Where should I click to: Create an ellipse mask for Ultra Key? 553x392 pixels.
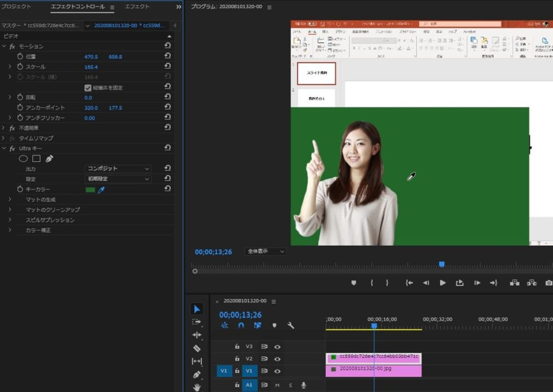tap(23, 159)
